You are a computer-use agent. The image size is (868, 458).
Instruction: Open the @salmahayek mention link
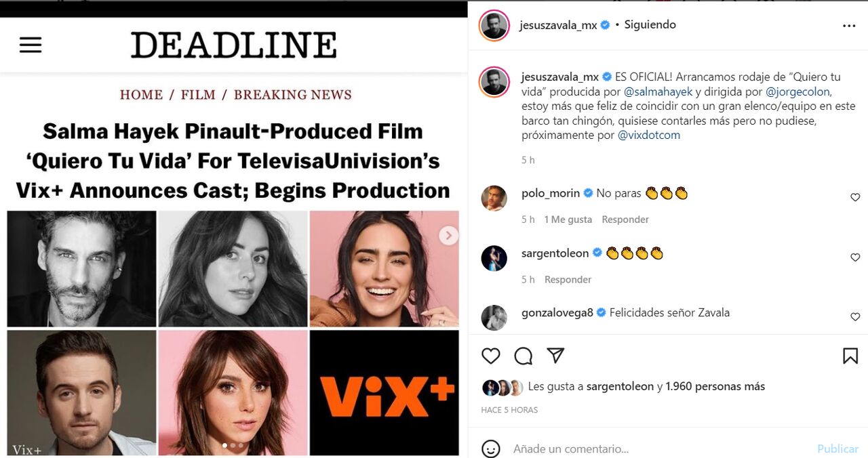tap(658, 91)
